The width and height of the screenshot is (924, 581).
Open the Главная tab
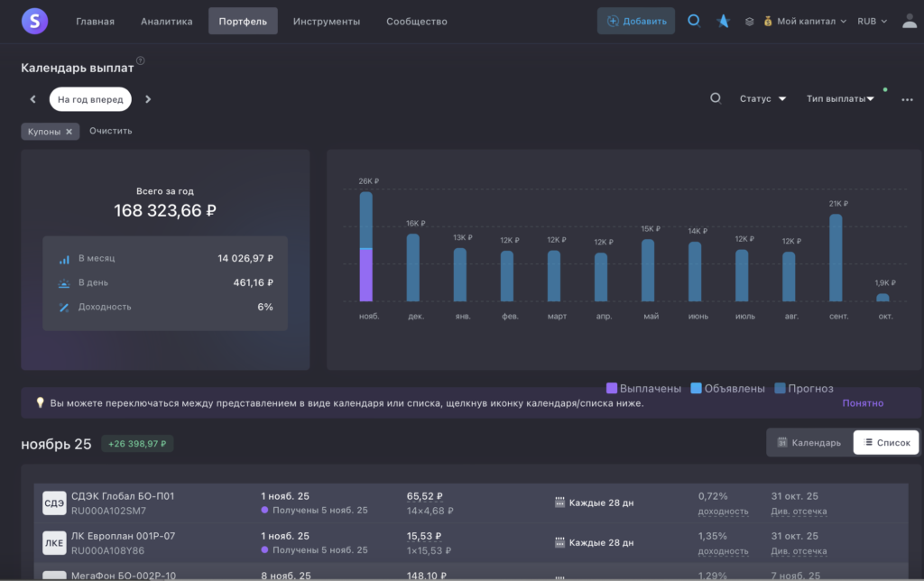[95, 22]
